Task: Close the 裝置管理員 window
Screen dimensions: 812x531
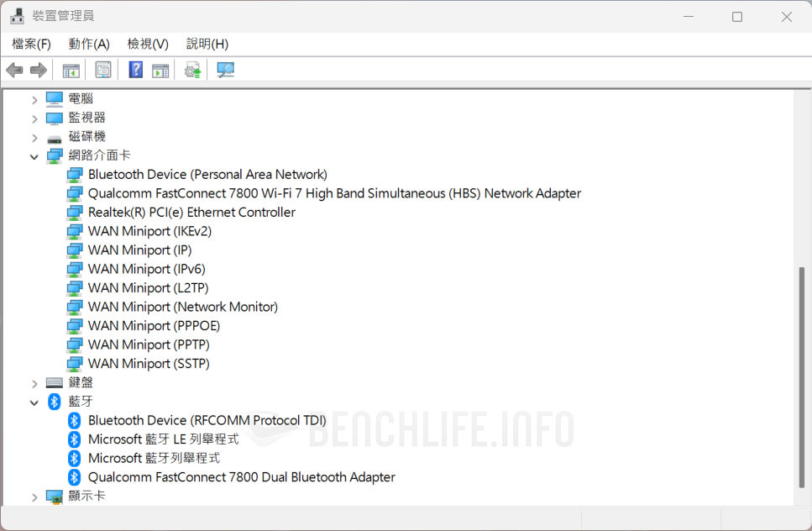Action: [786, 17]
